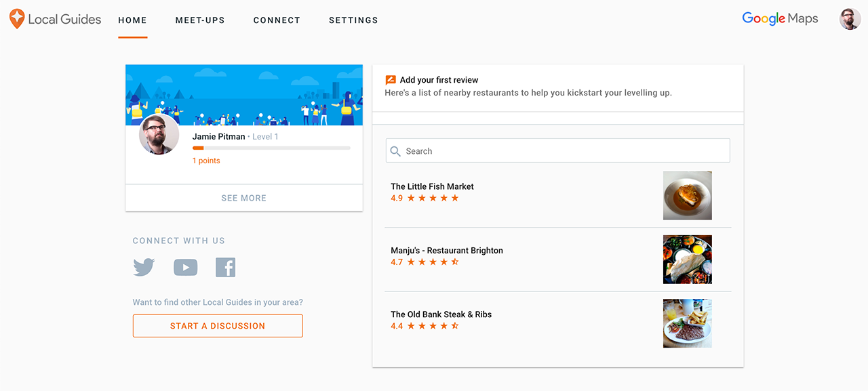The image size is (868, 391).
Task: Open the YouTube icon under Connect With Us
Action: point(184,267)
